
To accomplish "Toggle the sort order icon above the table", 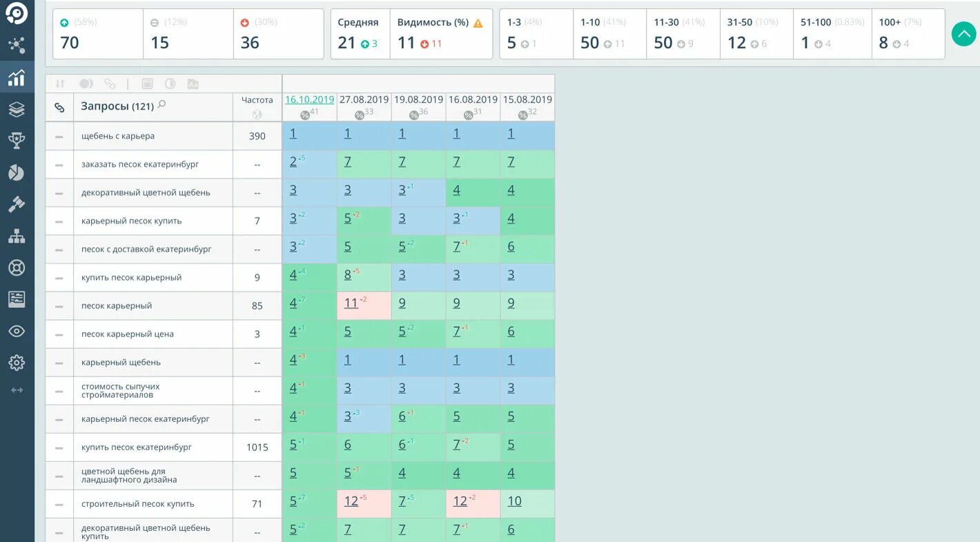I will [x=60, y=84].
